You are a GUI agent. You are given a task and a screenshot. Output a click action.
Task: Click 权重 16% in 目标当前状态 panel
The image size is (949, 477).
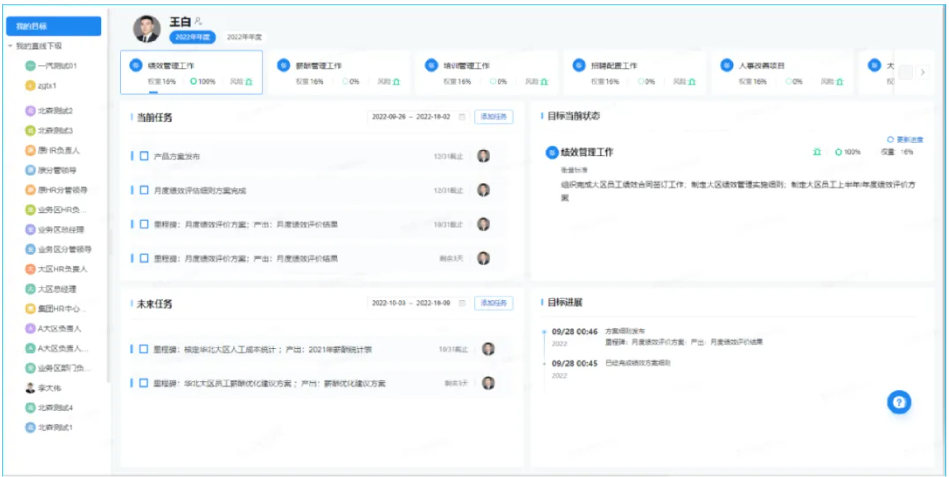898,152
